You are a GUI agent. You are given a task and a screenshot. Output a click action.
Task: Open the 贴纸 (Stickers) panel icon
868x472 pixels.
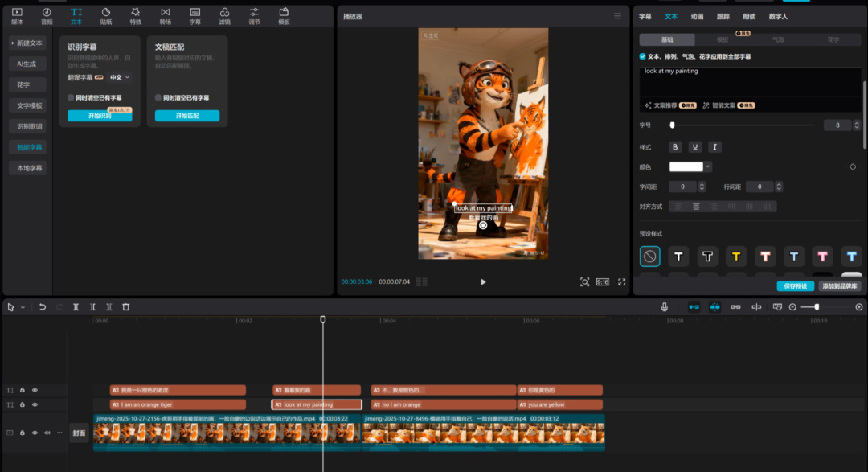(x=106, y=15)
